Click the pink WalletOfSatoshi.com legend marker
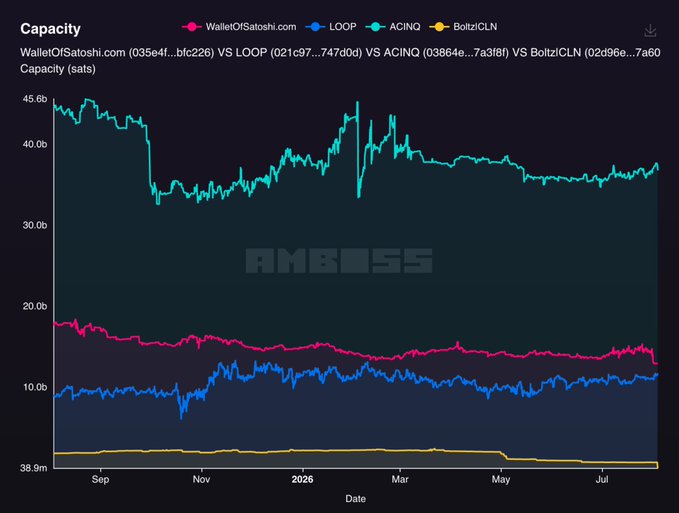Viewport: 679px width, 513px height. click(191, 27)
